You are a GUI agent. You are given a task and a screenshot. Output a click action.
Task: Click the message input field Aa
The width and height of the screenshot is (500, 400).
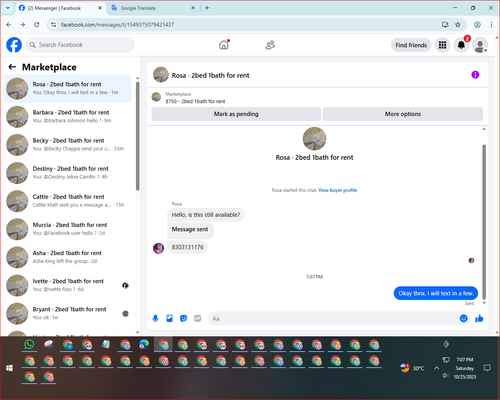(x=333, y=318)
